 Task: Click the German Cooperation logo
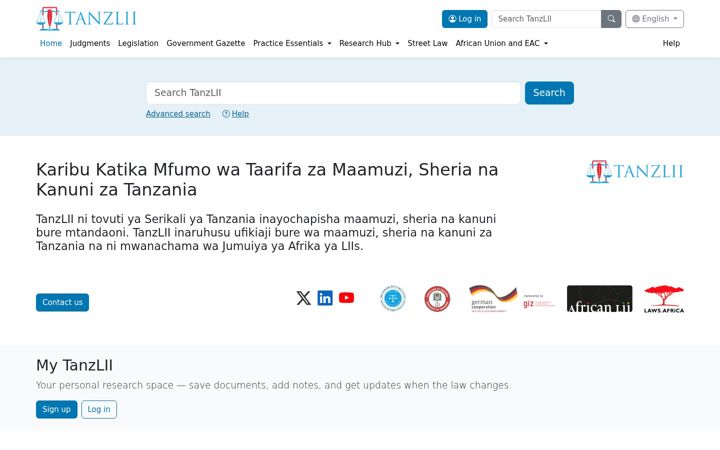[493, 298]
